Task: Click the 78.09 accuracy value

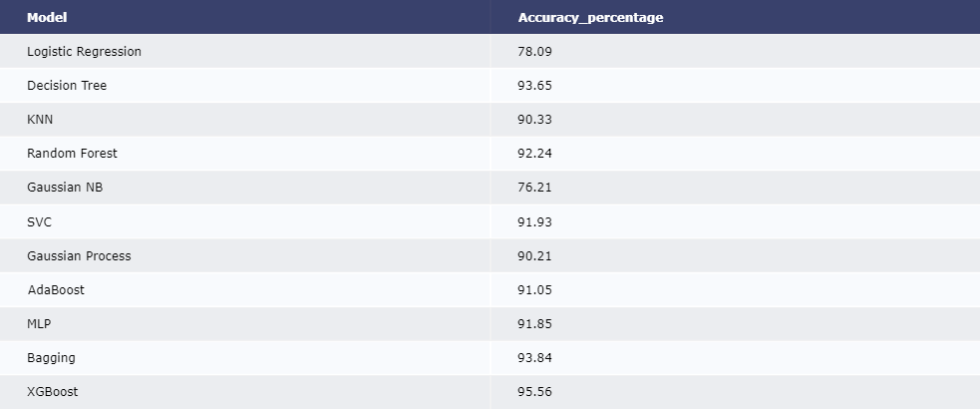Action: pyautogui.click(x=534, y=52)
